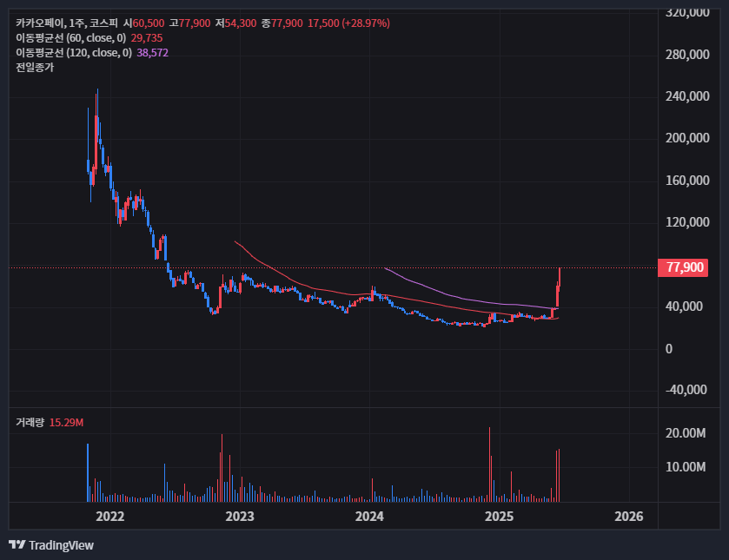This screenshot has height=560, width=729.
Task: Click the low price value 54,300
Action: (241, 23)
